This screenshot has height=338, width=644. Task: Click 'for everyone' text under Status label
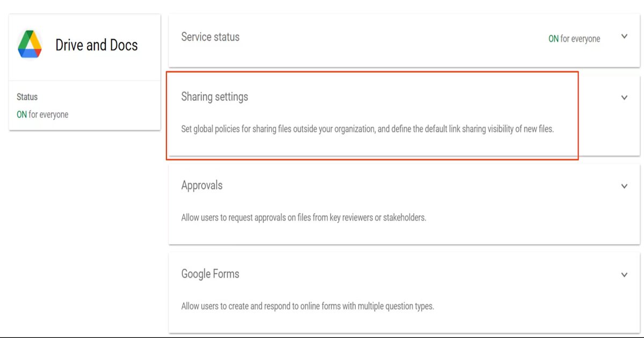click(48, 114)
